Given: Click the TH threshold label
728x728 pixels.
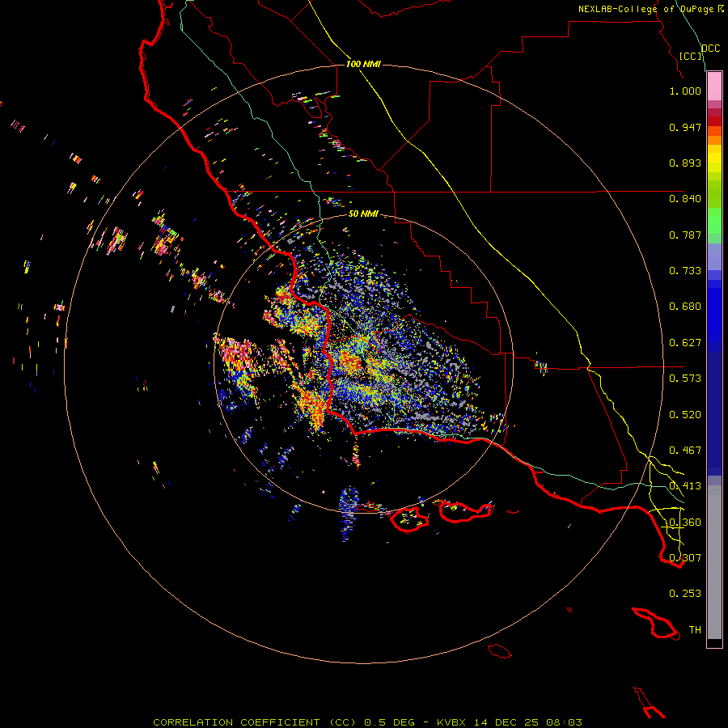Looking at the screenshot, I should click(x=695, y=630).
